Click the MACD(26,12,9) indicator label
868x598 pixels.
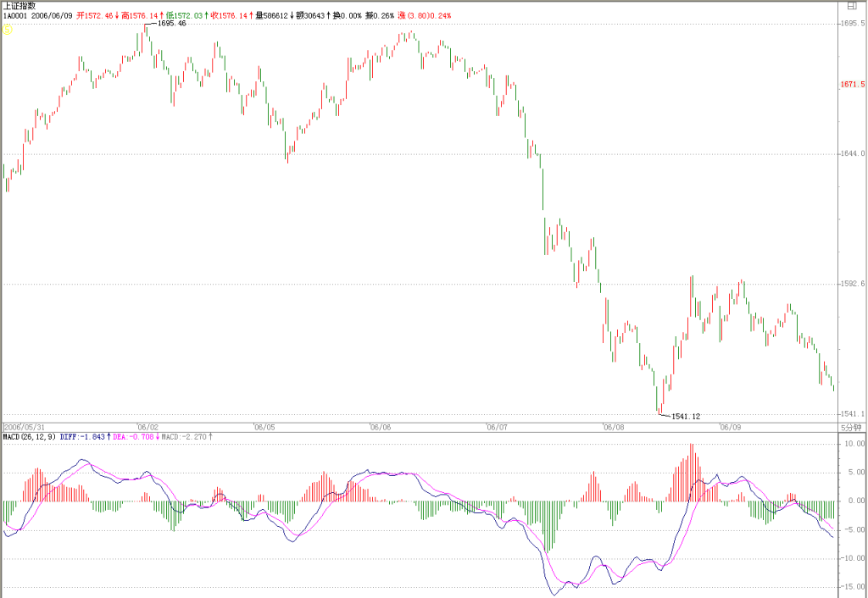(x=30, y=437)
